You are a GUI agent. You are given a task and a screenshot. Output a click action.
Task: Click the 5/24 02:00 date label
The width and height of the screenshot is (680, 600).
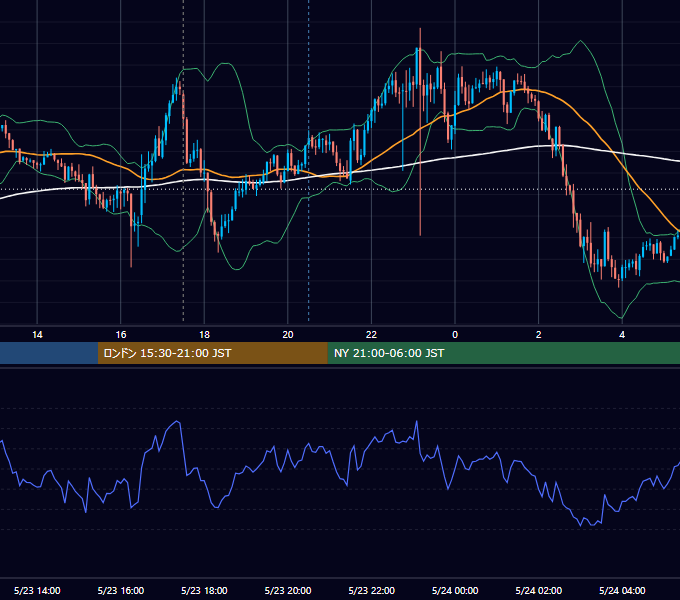pyautogui.click(x=539, y=590)
